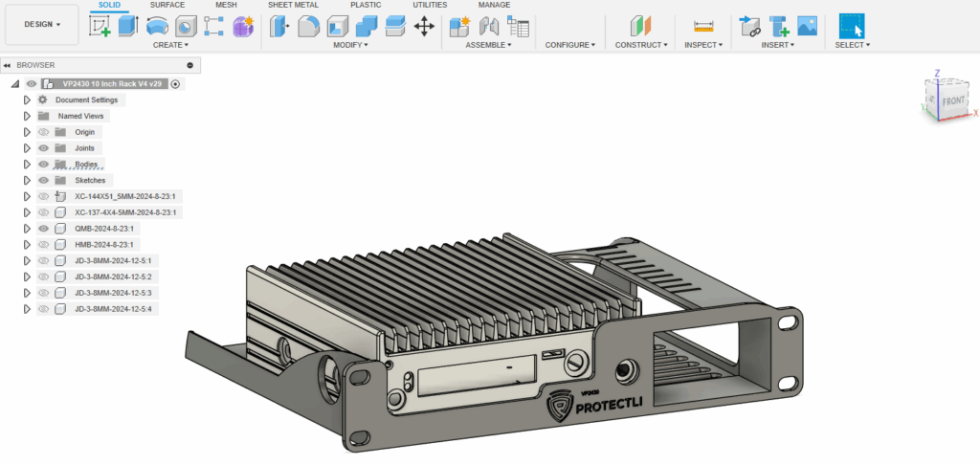The image size is (980, 465).
Task: Click the Move/Copy arrows icon
Action: (x=424, y=26)
